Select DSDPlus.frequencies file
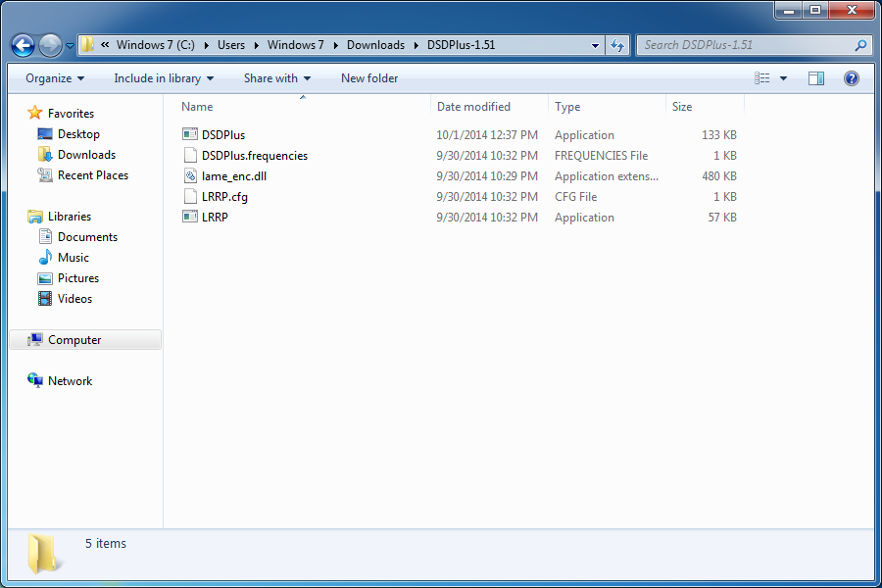This screenshot has width=882, height=588. coord(255,156)
